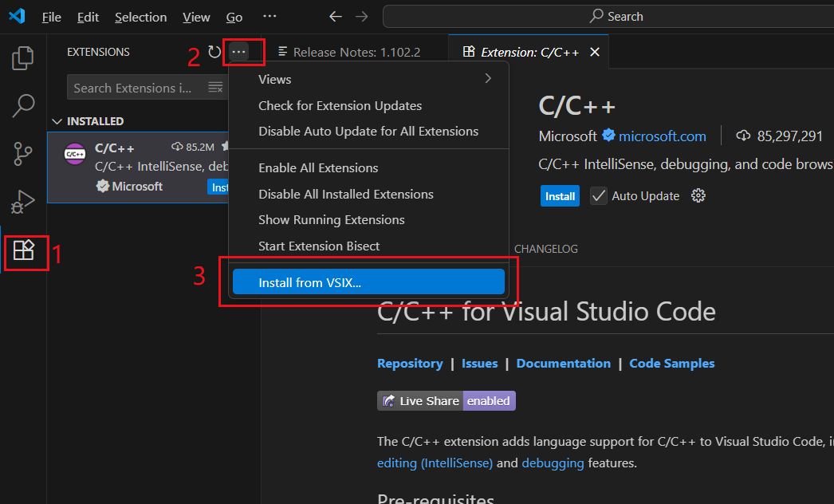The height and width of the screenshot is (504, 834).
Task: Click the top Search command bar
Action: coord(608,17)
